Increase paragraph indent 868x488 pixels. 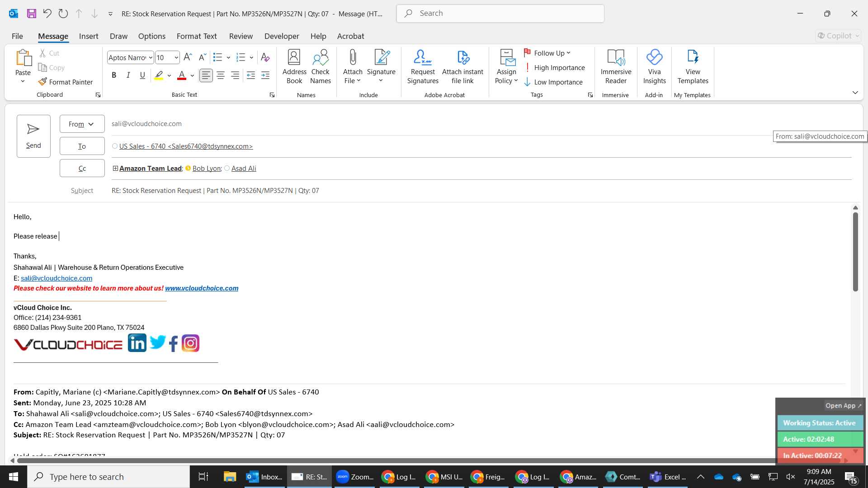click(x=265, y=75)
